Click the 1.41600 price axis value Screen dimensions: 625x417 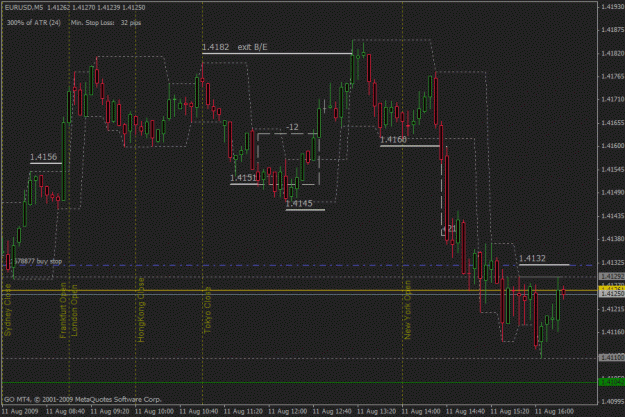(x=613, y=146)
